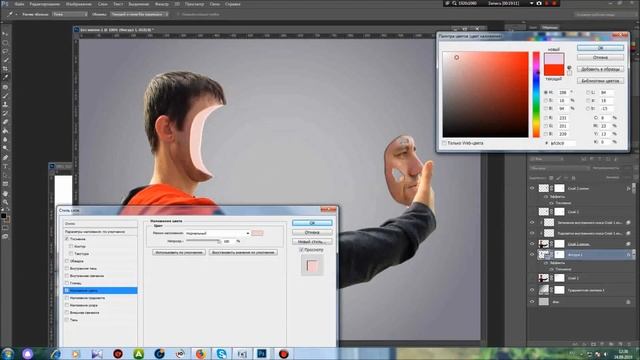This screenshot has width=640, height=360.
Task: Hide the Фон layer with eye icon
Action: point(532,302)
